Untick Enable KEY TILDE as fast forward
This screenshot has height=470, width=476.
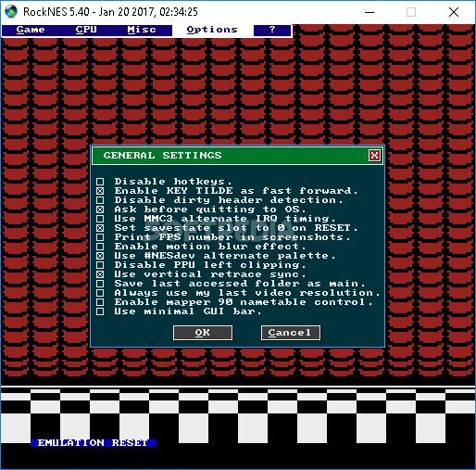(100, 191)
